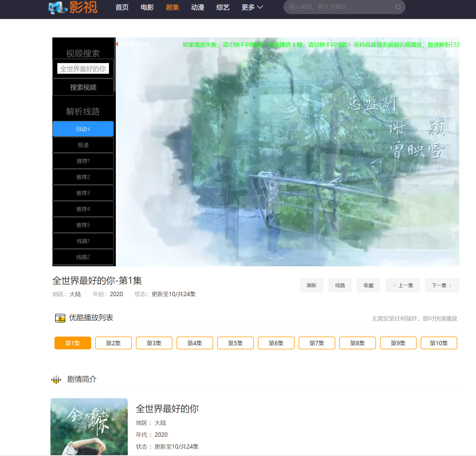Open the 动漫 section in navigation
The image size is (476, 456).
(x=197, y=7)
